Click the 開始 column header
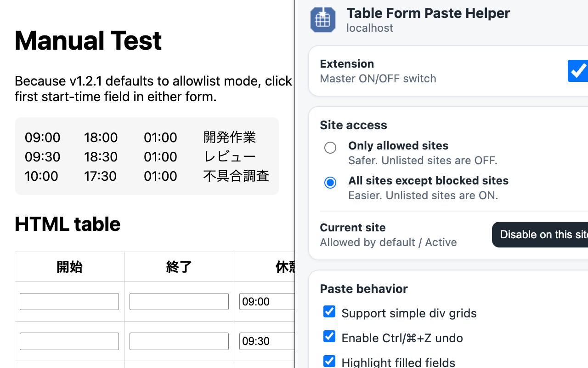Viewport: 588px width, 368px height. (69, 267)
